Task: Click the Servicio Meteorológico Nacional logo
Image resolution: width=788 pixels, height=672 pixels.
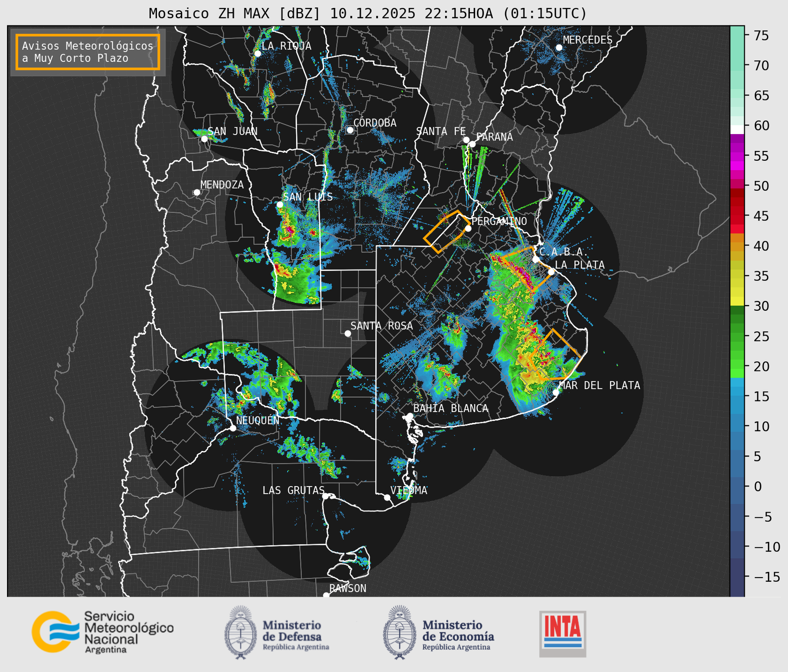Action: click(x=103, y=632)
